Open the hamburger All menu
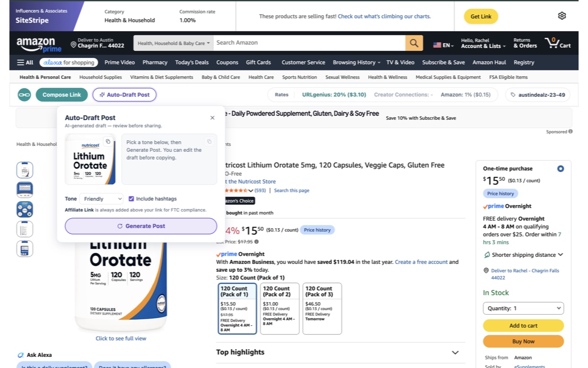The image size is (588, 368). click(25, 63)
